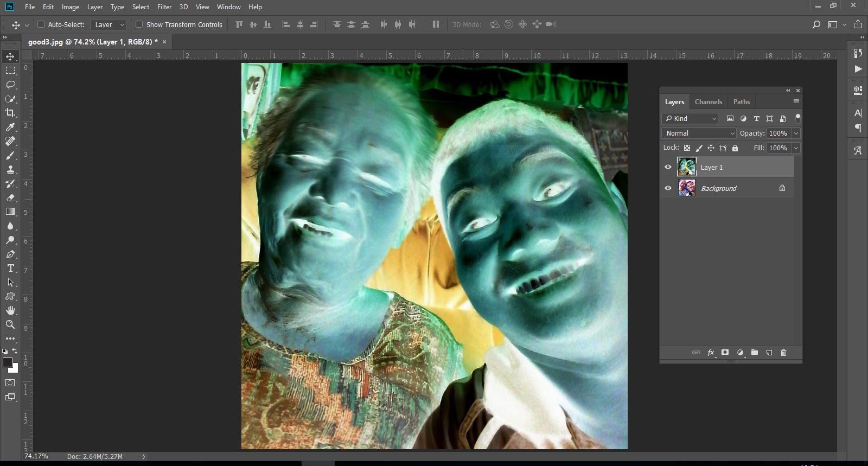Open the Edit Toolbar ellipsis
This screenshot has width=868, height=466.
[x=10, y=339]
